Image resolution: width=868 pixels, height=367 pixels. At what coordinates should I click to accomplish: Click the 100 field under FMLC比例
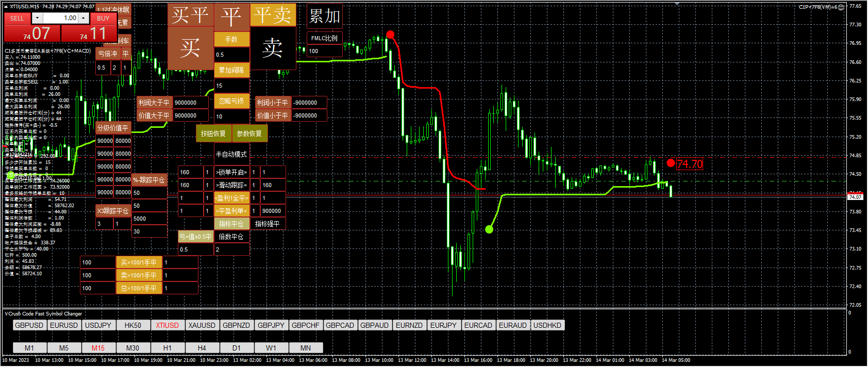point(324,51)
